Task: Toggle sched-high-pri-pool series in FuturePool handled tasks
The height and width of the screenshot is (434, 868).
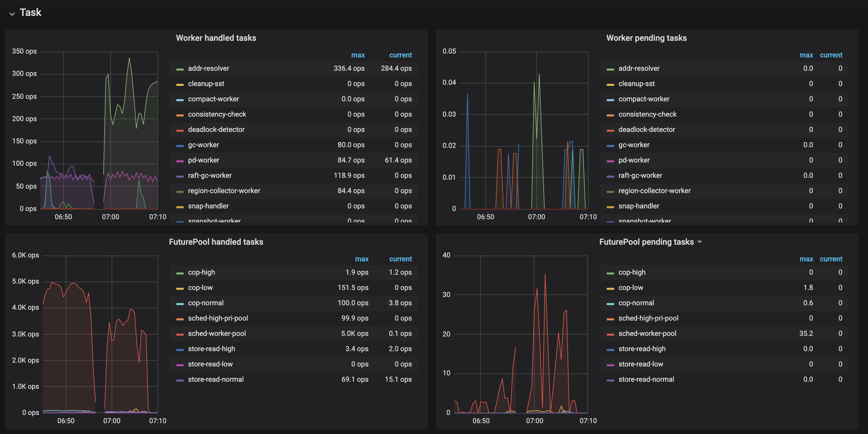Action: click(x=218, y=318)
